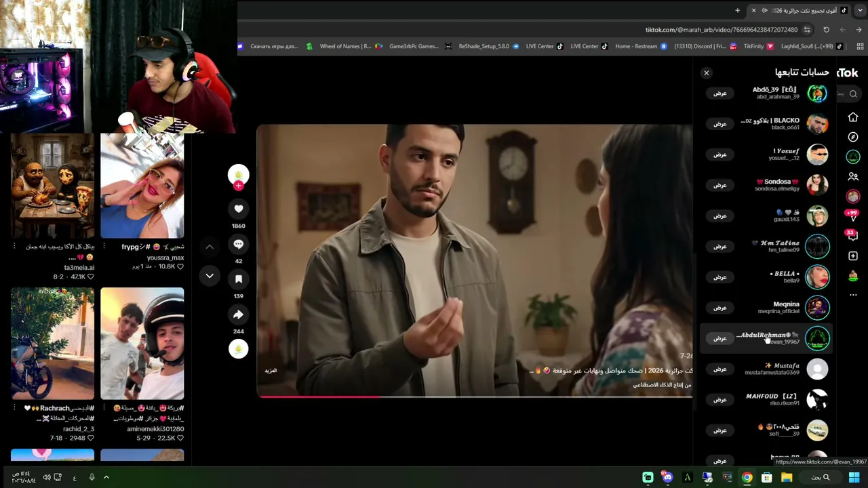Open the Explore compass icon in the sidebar
868x488 pixels.
point(853,137)
